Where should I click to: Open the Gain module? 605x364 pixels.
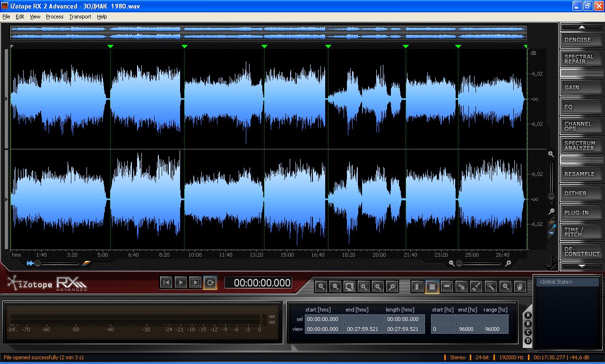[x=582, y=87]
